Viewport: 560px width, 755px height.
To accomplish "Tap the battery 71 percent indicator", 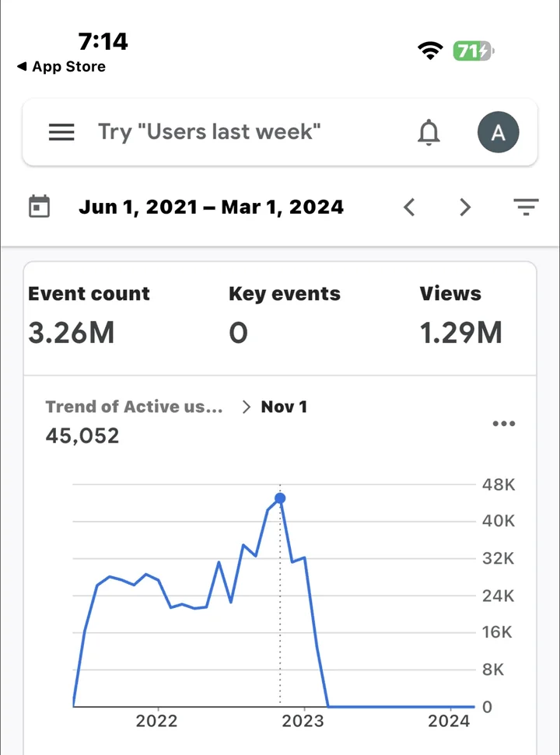I will [x=474, y=51].
